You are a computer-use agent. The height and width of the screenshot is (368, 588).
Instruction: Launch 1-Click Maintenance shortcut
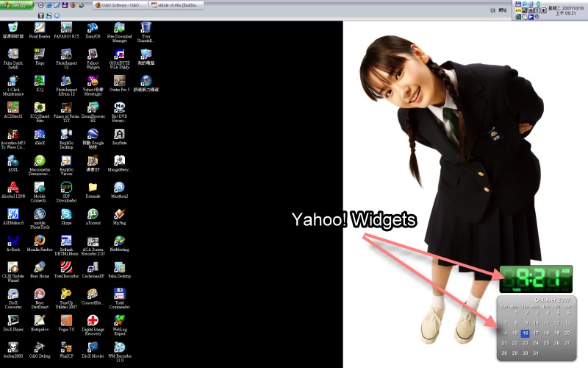coord(13,85)
